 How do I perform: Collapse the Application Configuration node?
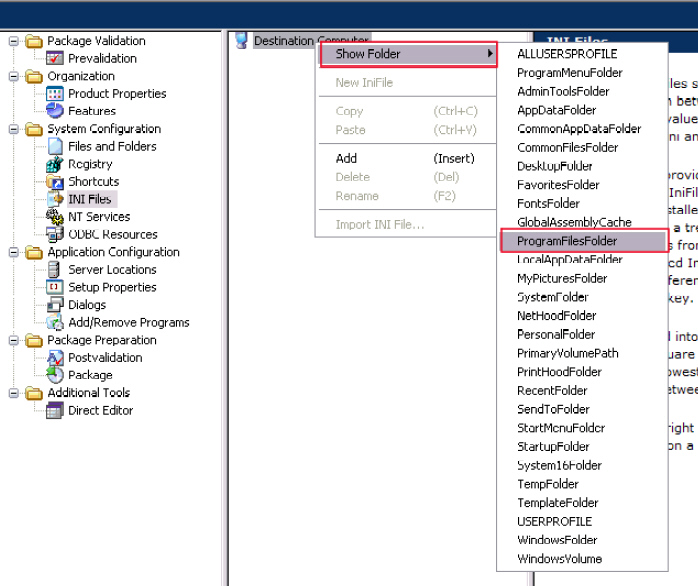pos(14,253)
